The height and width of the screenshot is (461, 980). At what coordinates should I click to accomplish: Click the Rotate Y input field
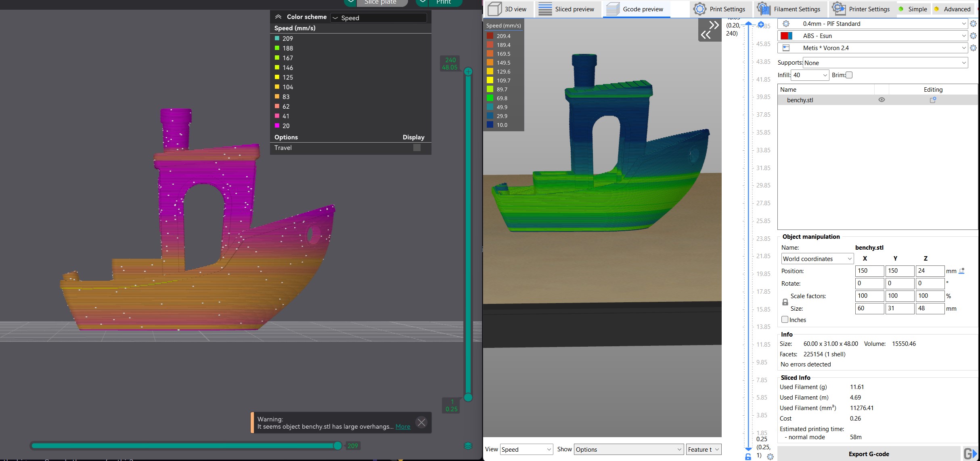900,283
